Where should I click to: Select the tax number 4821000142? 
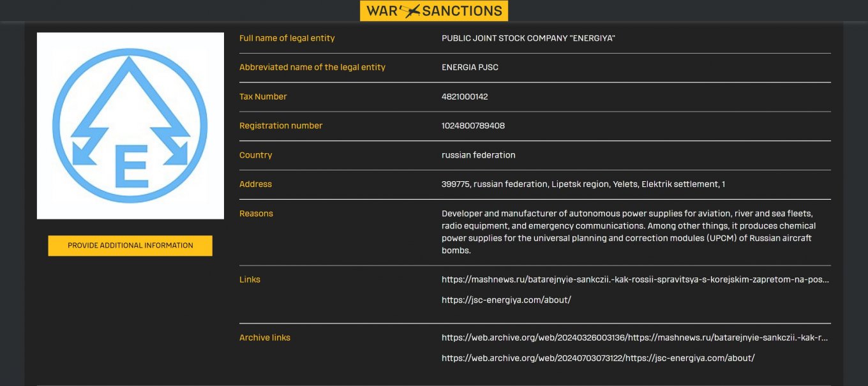click(x=465, y=97)
